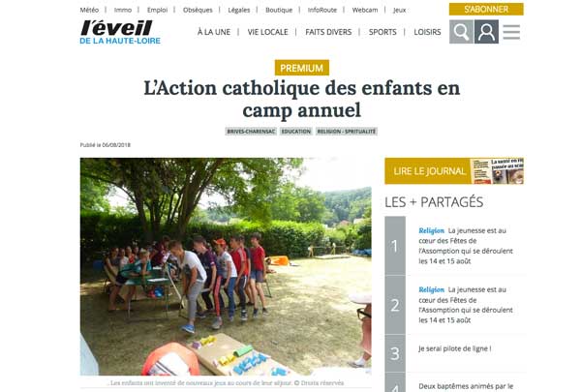581x392 pixels.
Task: Click the S'ABONNER button
Action: click(x=486, y=10)
